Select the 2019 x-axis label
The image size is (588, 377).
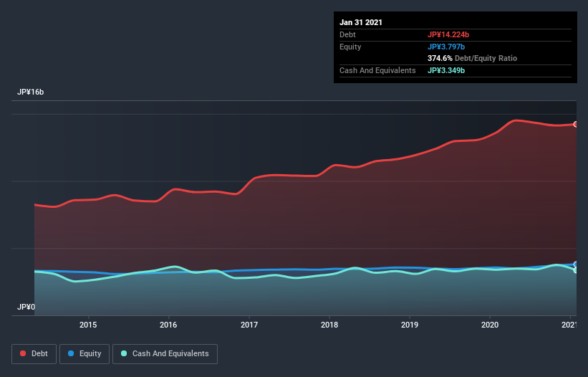click(x=410, y=325)
